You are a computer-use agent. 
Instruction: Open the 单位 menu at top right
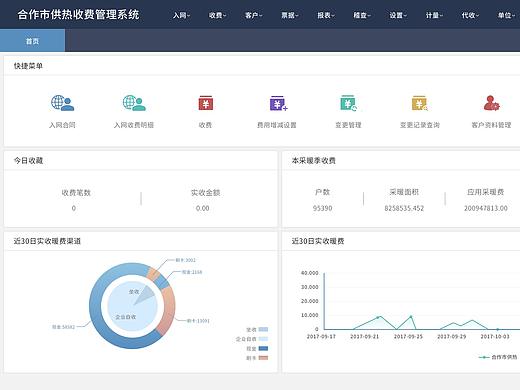[x=506, y=15]
